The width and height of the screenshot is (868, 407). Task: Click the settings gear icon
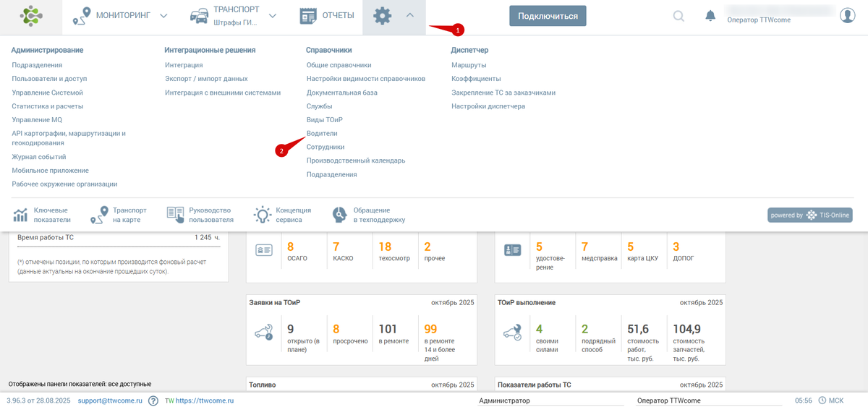[x=382, y=16]
